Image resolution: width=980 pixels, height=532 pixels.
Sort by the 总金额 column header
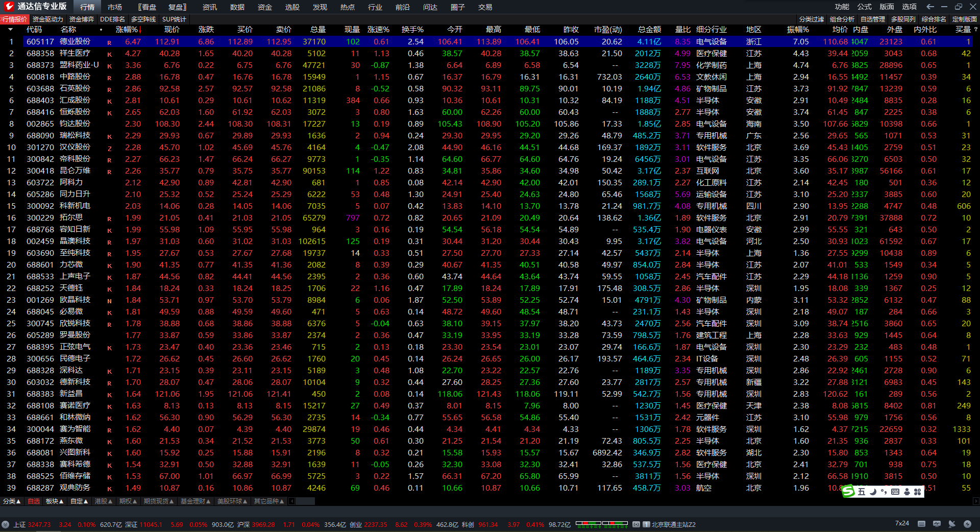(649, 30)
